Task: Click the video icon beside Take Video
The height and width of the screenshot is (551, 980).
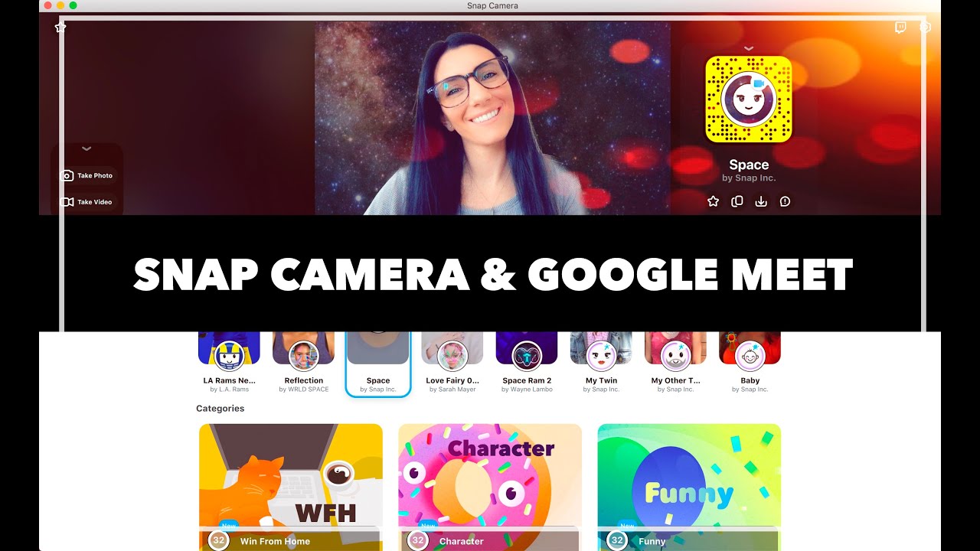Action: click(69, 201)
